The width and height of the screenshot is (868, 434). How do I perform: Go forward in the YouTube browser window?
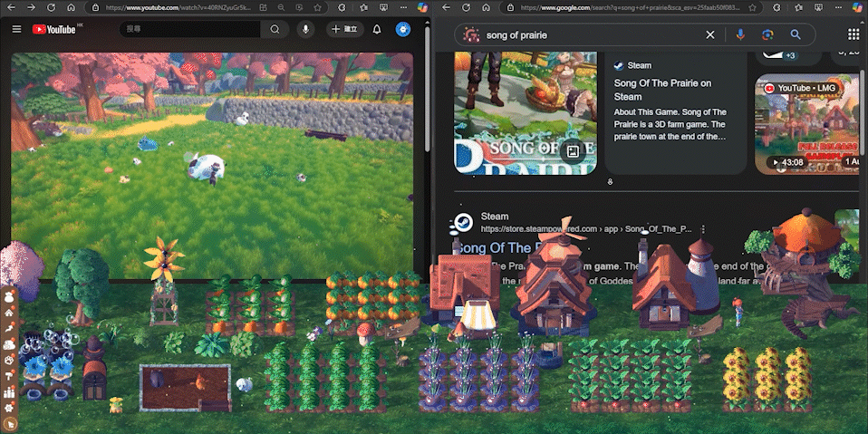click(31, 7)
